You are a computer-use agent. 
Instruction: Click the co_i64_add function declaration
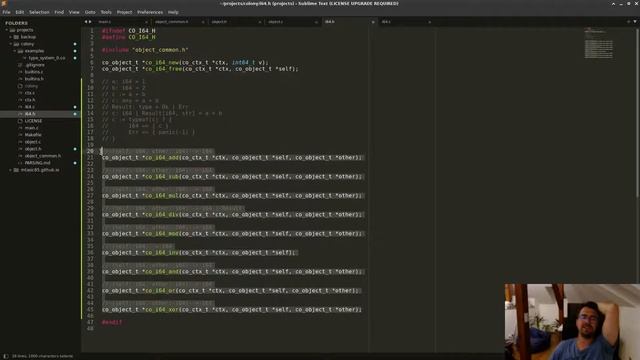click(232, 158)
